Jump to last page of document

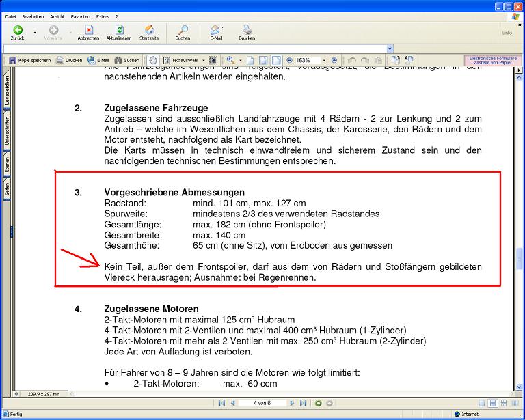click(303, 404)
